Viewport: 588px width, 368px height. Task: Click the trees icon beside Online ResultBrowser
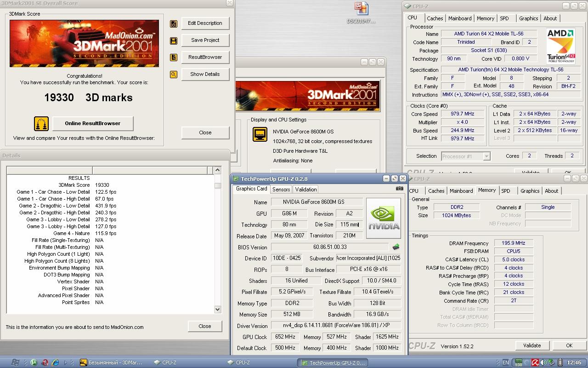[41, 123]
